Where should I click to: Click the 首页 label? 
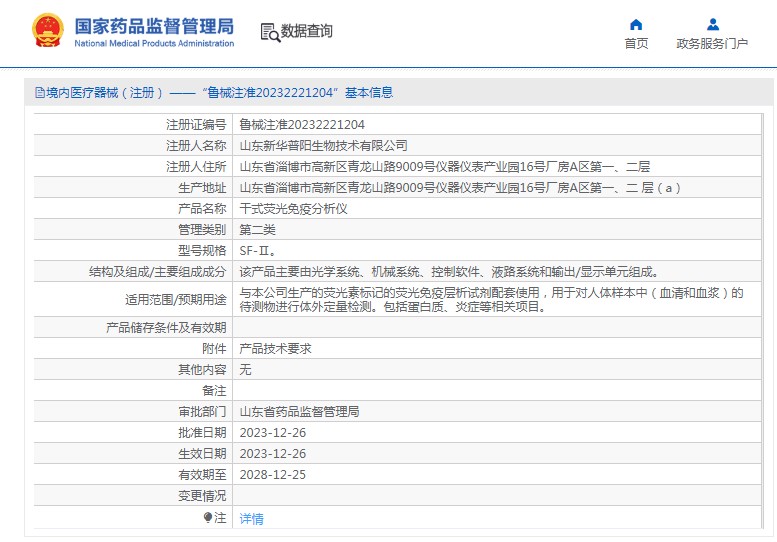point(636,44)
